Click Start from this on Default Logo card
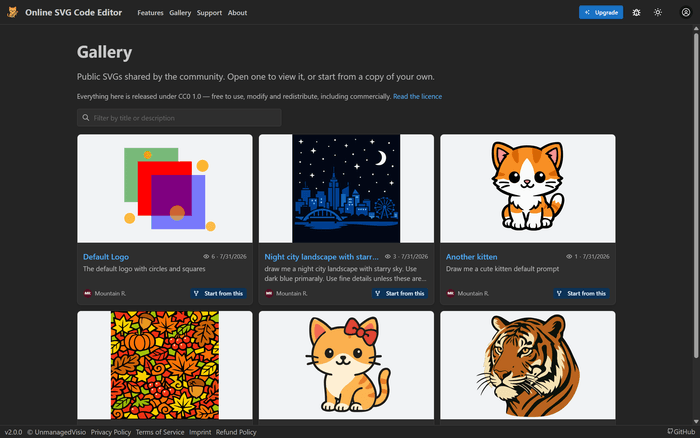700x438 pixels. 218,293
